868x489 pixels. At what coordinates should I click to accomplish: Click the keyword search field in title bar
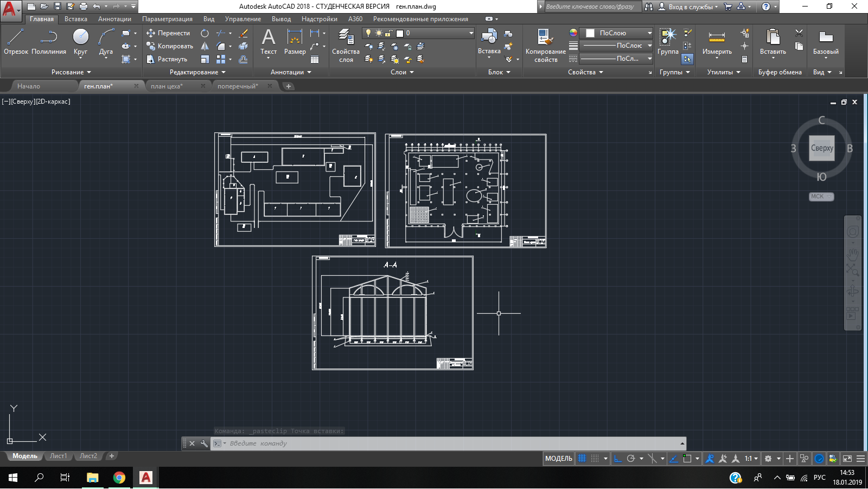click(x=592, y=7)
